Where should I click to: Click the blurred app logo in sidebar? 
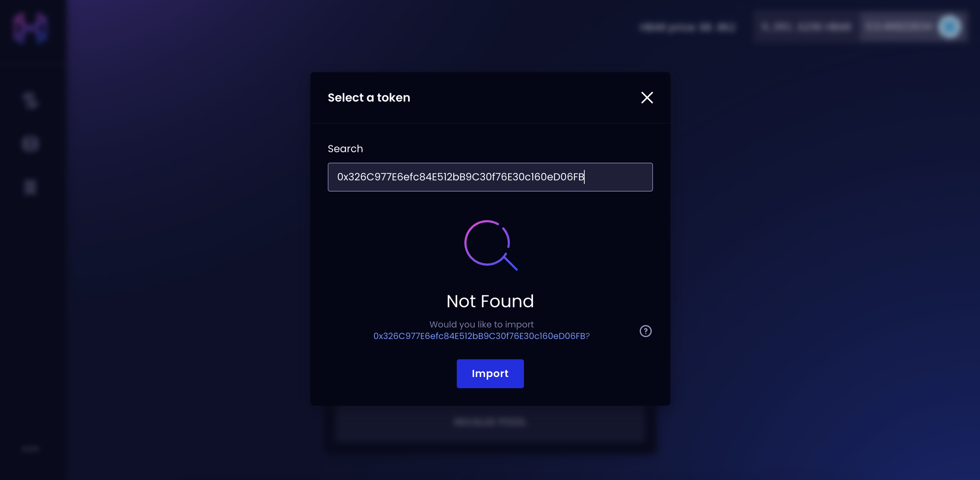30,27
